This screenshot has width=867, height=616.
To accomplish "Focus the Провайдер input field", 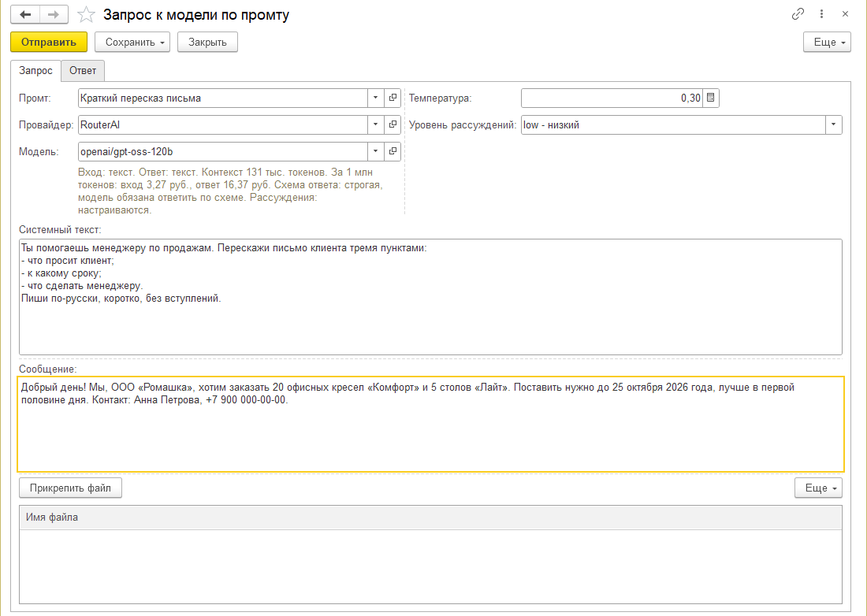I will tap(223, 125).
